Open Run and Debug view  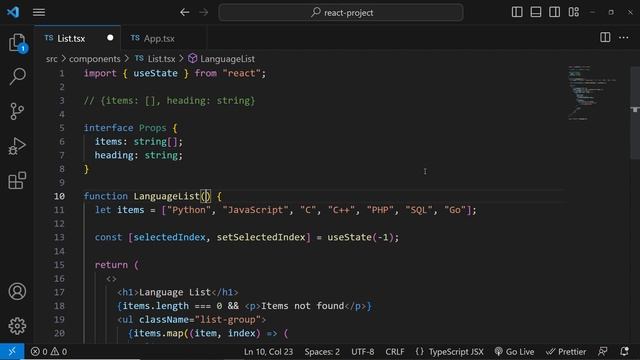[x=17, y=146]
